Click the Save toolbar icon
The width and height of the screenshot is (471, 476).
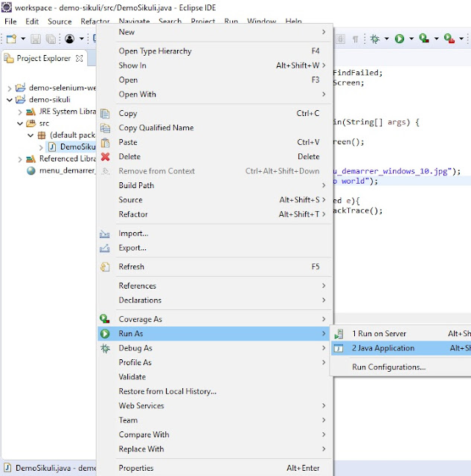[x=36, y=39]
